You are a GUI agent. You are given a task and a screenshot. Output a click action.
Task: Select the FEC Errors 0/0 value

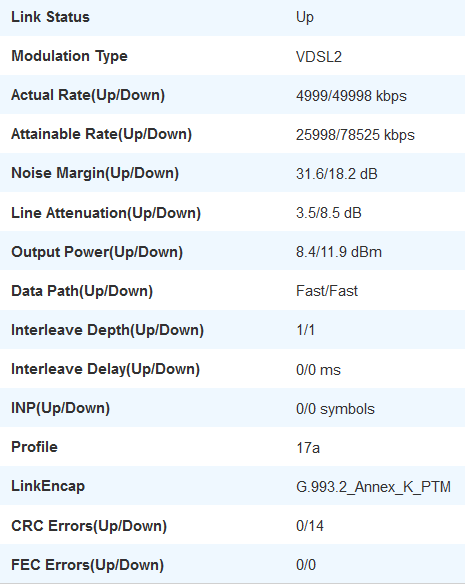click(306, 565)
